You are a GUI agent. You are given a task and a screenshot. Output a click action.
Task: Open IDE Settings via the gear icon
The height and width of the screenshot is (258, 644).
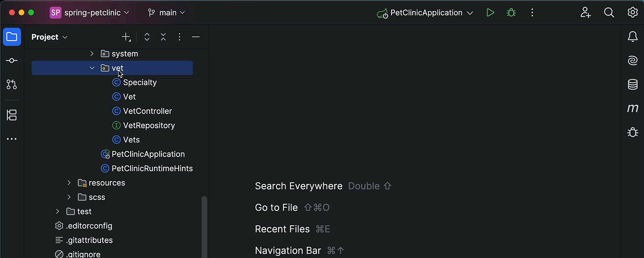coord(632,12)
